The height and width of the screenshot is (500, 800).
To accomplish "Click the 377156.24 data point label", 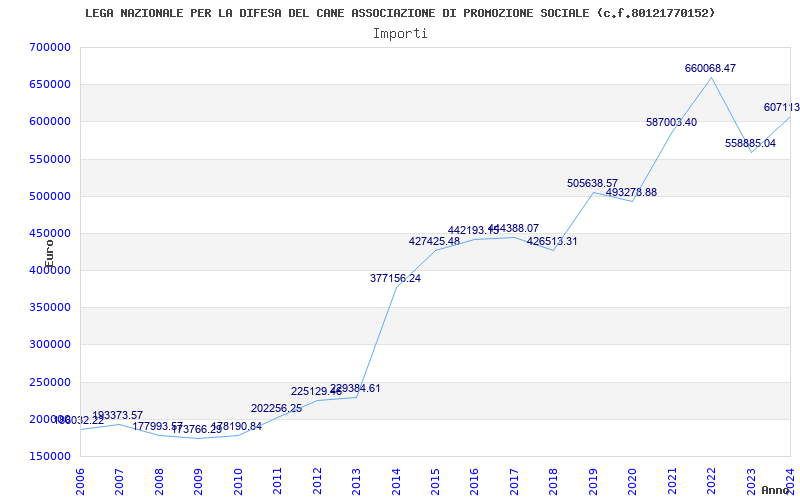I will coord(395,279).
